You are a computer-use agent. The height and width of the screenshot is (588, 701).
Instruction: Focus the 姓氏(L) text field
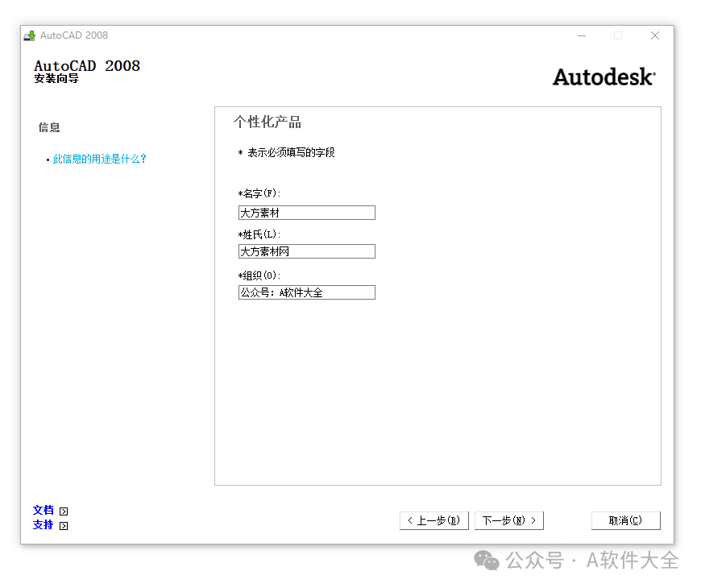(307, 251)
